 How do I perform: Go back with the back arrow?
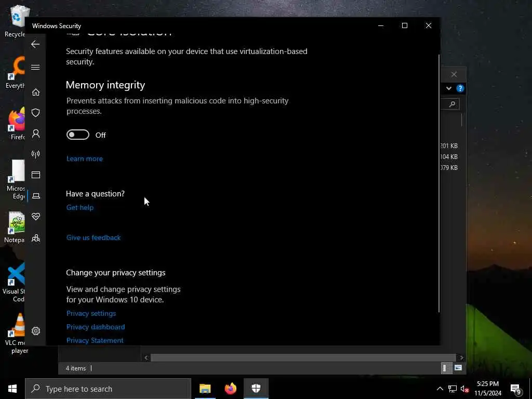[35, 44]
